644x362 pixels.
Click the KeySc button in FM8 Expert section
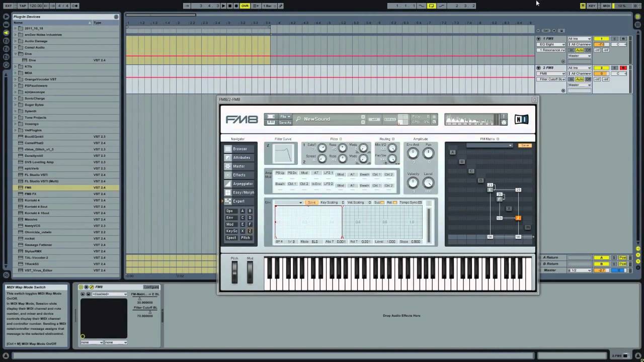coord(231,231)
